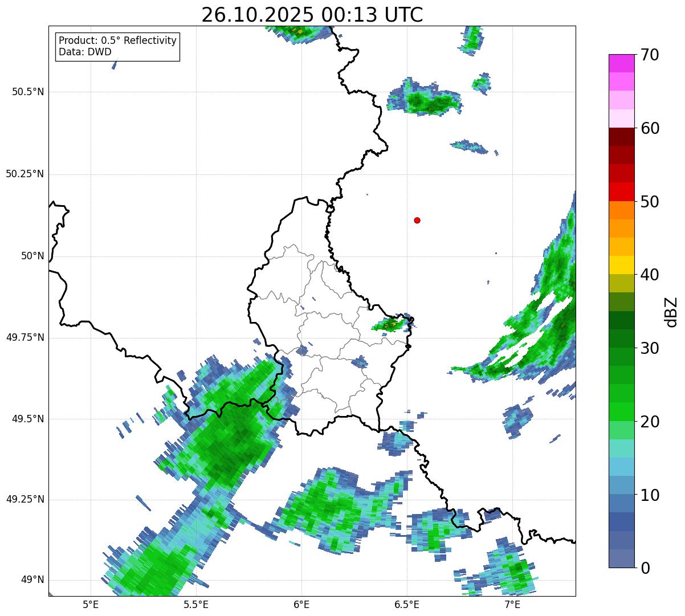Click the 49.5°N latitude label
Screen dimensions: 685x616
coord(28,419)
